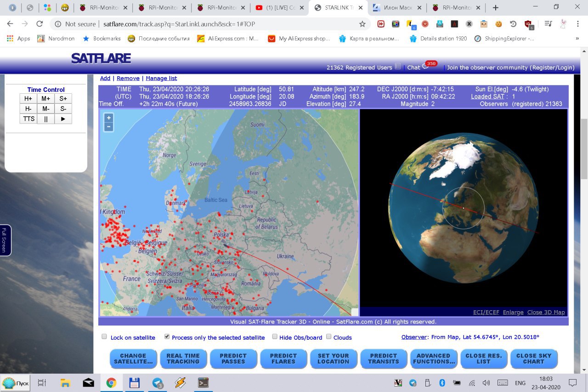Step time forward one minute with M+

46,98
